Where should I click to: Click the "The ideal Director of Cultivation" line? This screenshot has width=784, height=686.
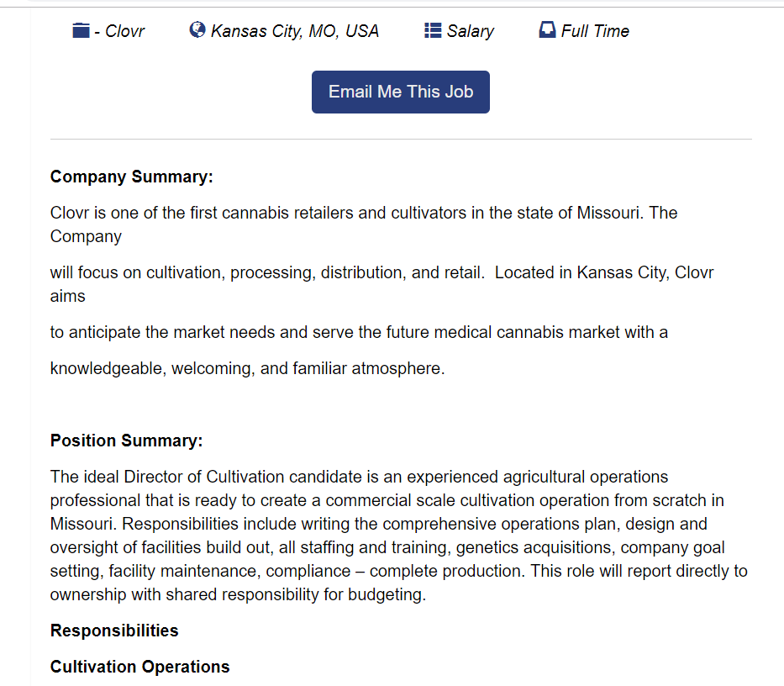(x=359, y=477)
